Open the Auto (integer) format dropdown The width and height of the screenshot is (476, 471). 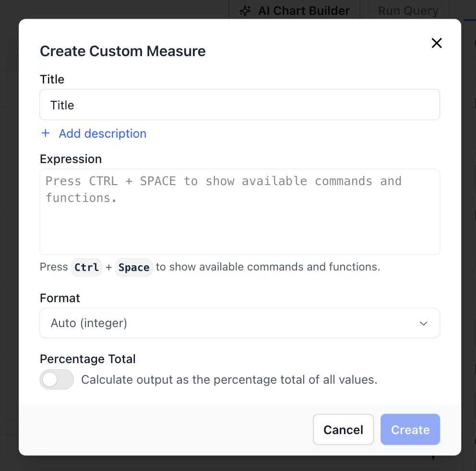coord(239,323)
